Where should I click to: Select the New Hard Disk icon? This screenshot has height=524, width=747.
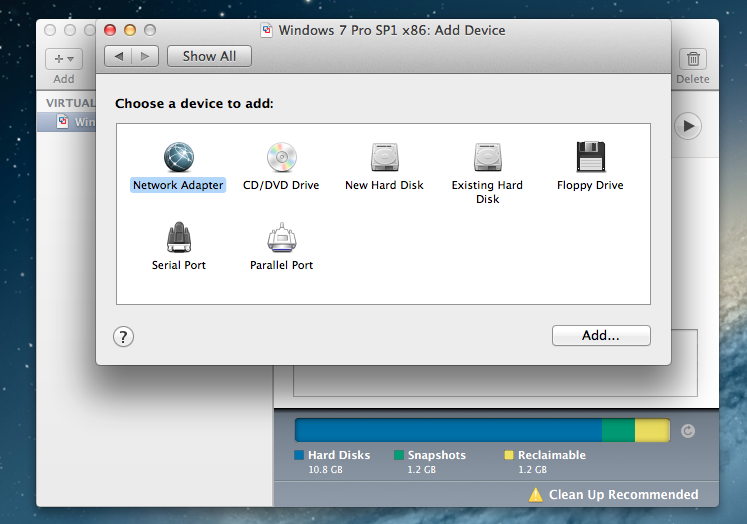tap(384, 157)
